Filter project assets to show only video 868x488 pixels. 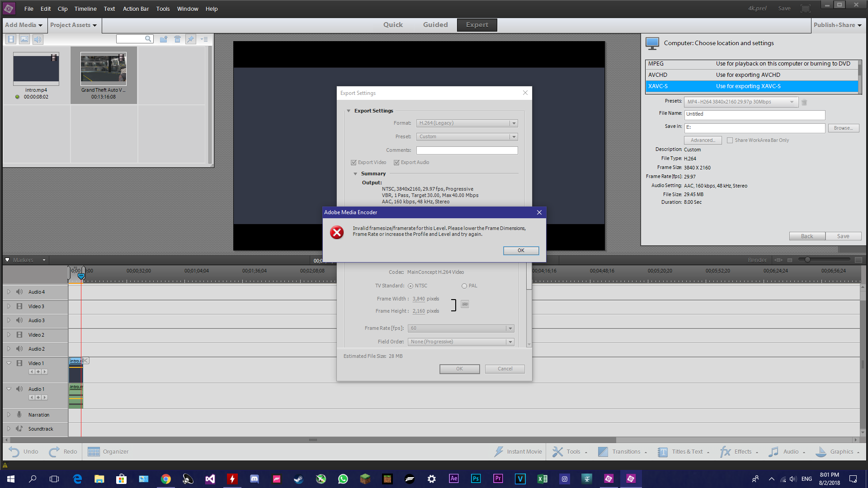pos(10,39)
